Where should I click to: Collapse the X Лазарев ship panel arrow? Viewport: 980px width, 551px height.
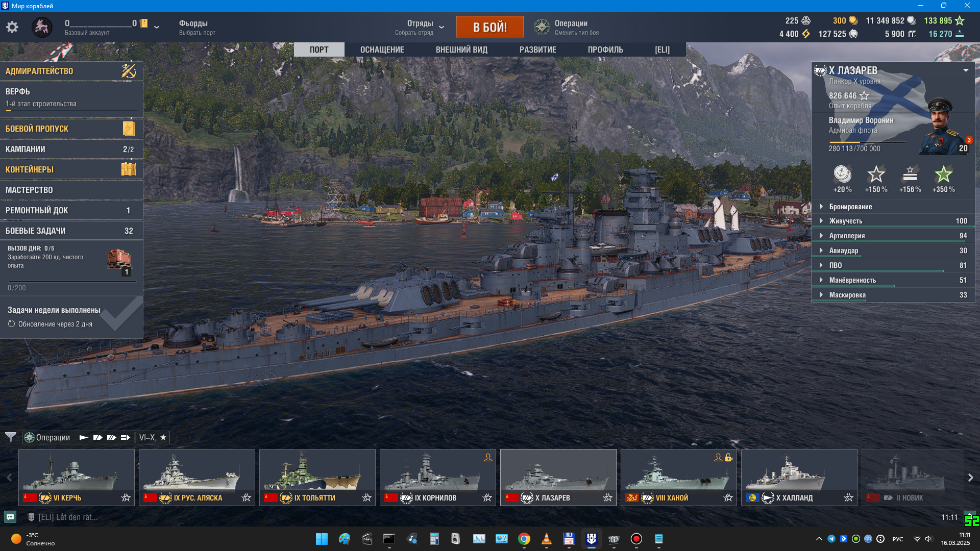point(966,70)
